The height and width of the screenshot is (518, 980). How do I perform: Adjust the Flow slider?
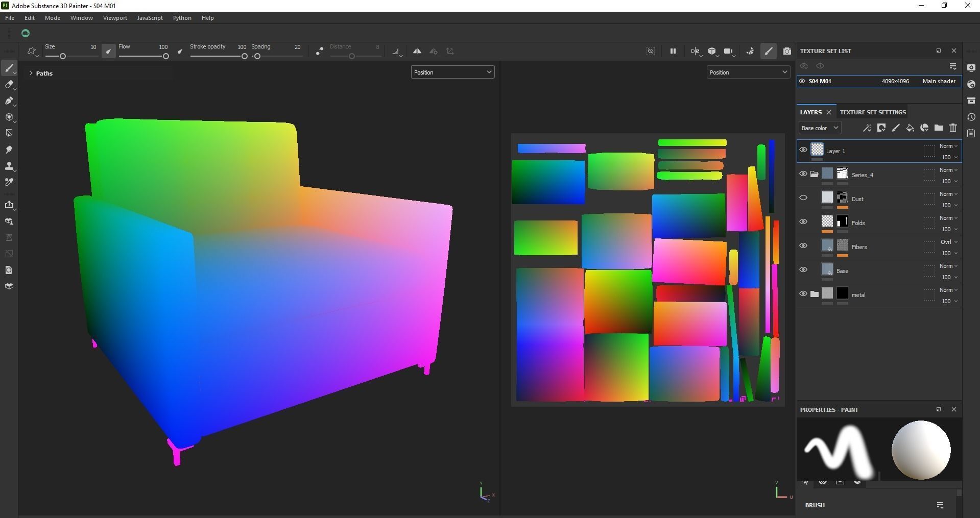tap(144, 56)
